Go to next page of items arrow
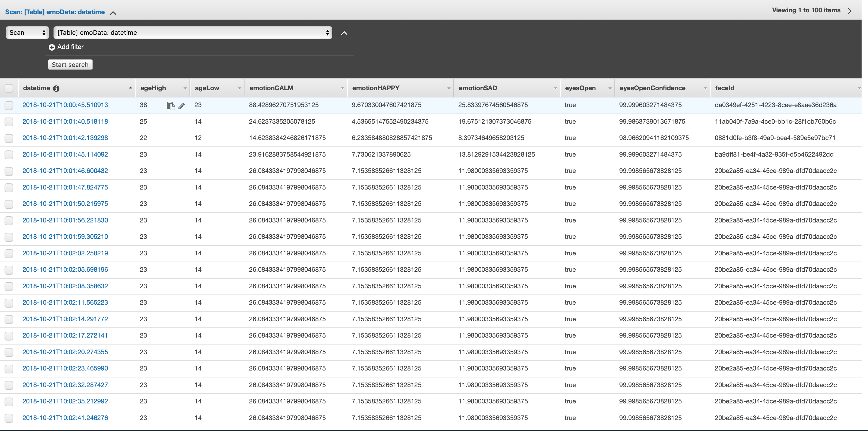 coord(850,11)
